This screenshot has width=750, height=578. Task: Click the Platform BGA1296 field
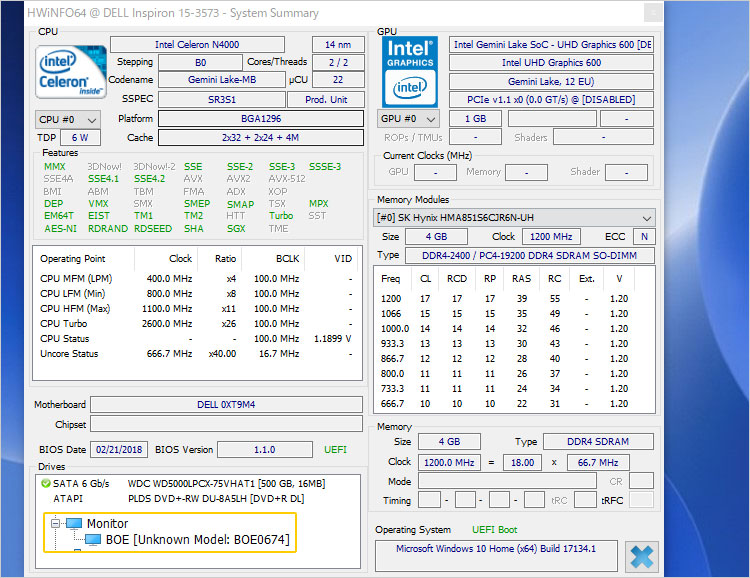pyautogui.click(x=261, y=119)
